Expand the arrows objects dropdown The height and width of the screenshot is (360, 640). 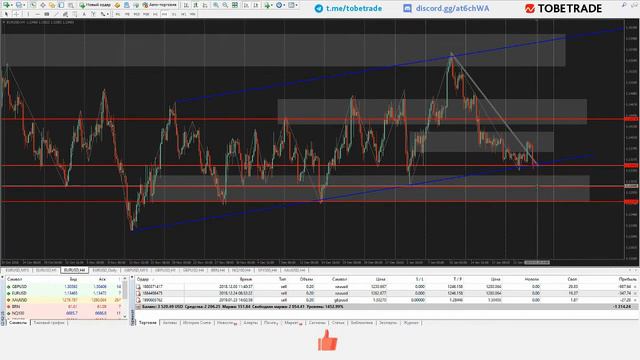pyautogui.click(x=108, y=14)
